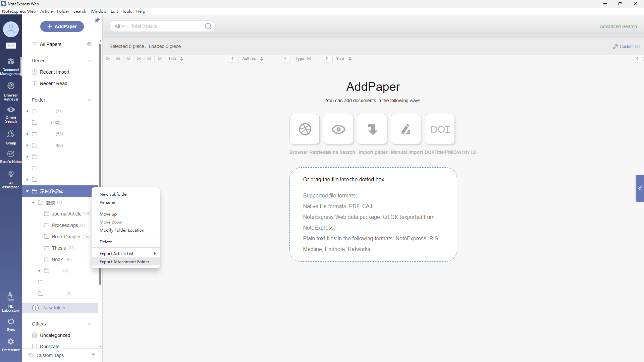
Task: Collapse the 示例数据库 folder tree arrow
Action: tap(27, 191)
